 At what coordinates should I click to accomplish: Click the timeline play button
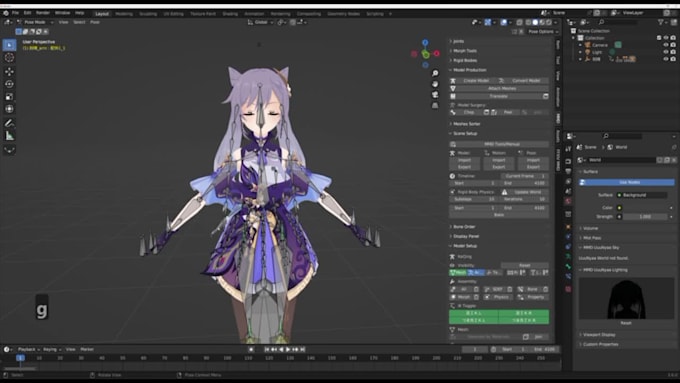[x=288, y=349]
